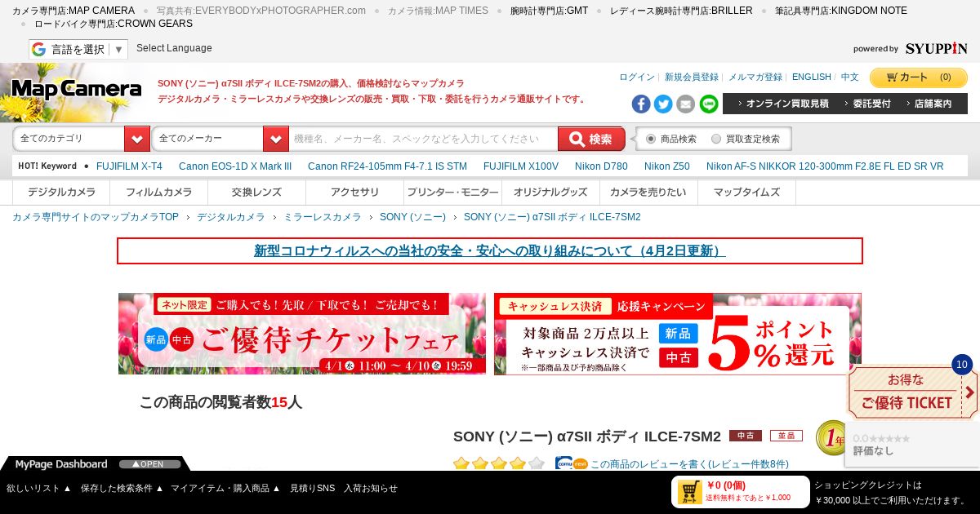Click 入荷お知らせ in bottom bar
Image resolution: width=980 pixels, height=514 pixels.
coord(371,488)
